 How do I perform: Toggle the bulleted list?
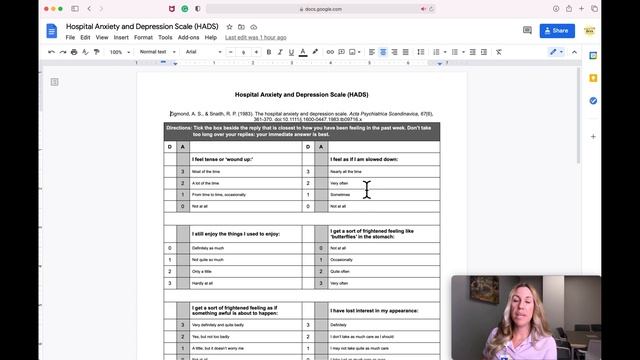[x=454, y=52]
